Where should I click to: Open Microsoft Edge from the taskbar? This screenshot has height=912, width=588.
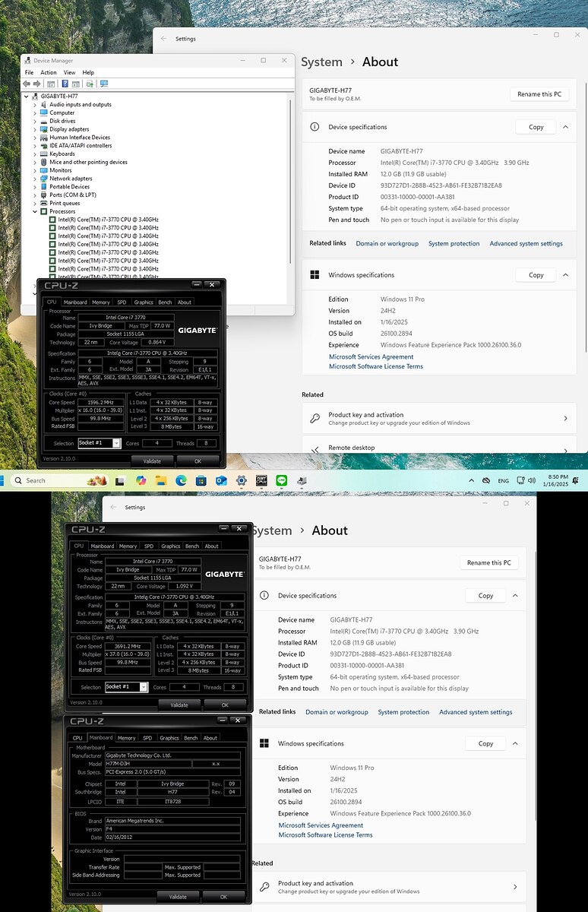tap(181, 480)
